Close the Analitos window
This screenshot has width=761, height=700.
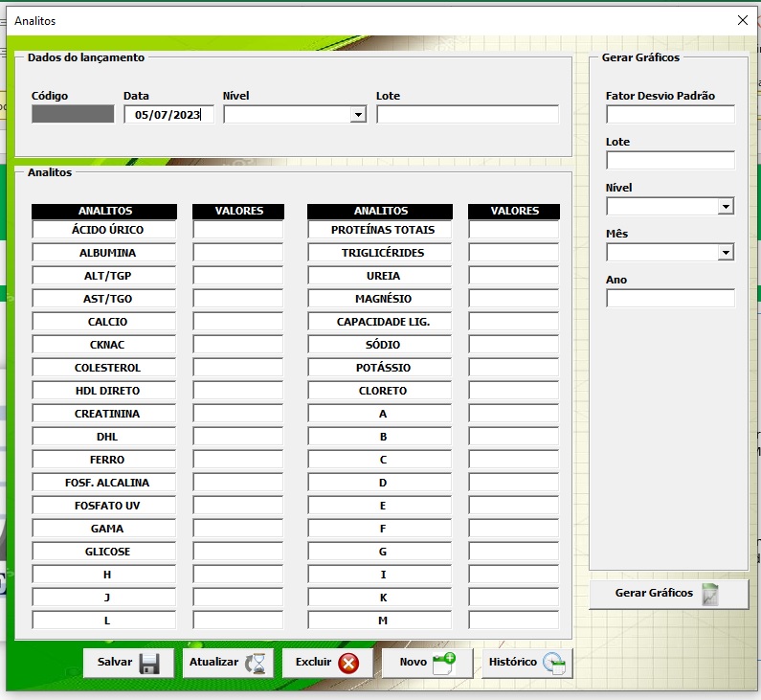coord(742,20)
